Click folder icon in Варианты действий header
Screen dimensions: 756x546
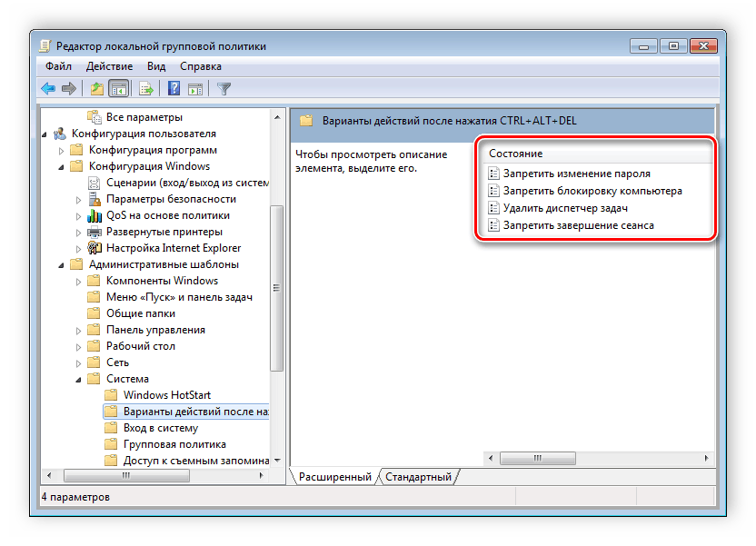[x=306, y=121]
